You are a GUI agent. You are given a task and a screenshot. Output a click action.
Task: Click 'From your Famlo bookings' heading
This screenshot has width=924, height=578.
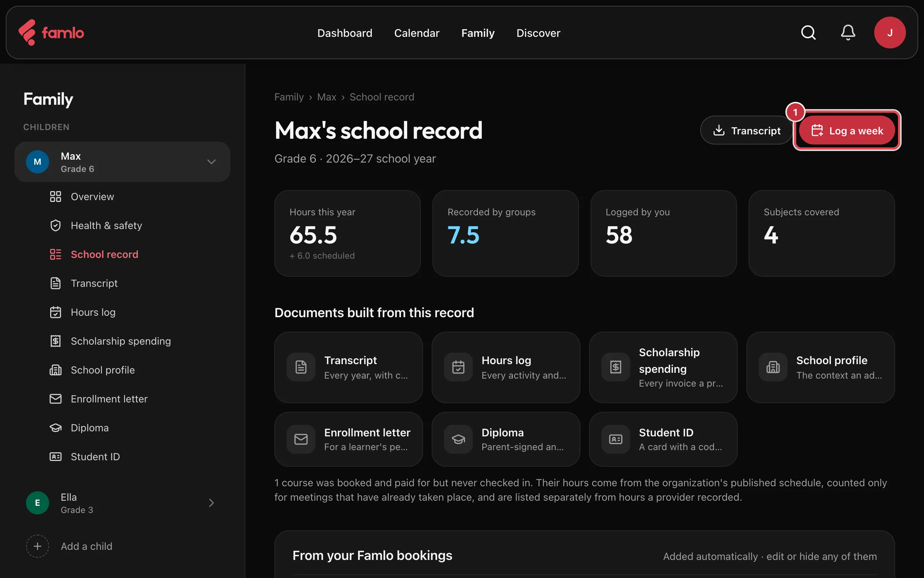(x=372, y=555)
